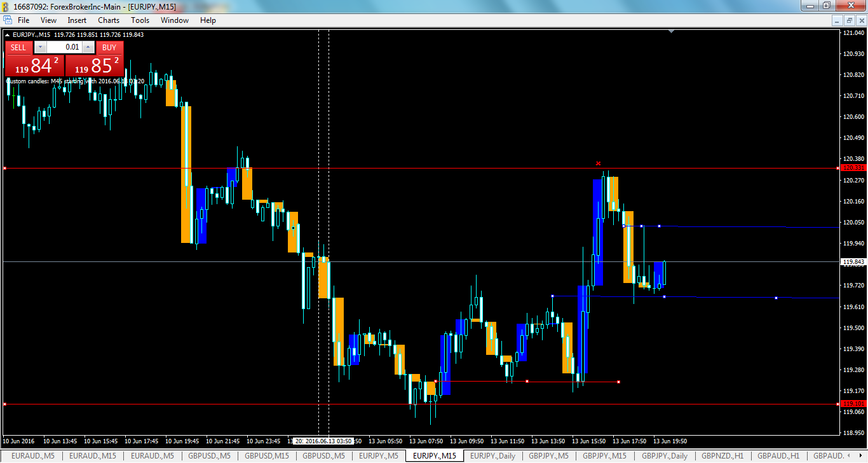Viewport: 868px width, 463px height.
Task: Restore the EURJPY chart window size
Action: 850,20
